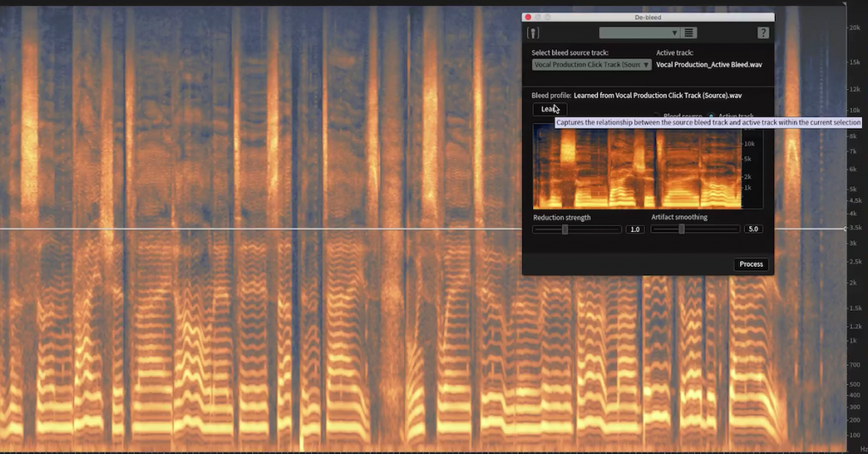The height and width of the screenshot is (454, 868).
Task: Click the 3k label on frequency ruler
Action: tap(853, 243)
